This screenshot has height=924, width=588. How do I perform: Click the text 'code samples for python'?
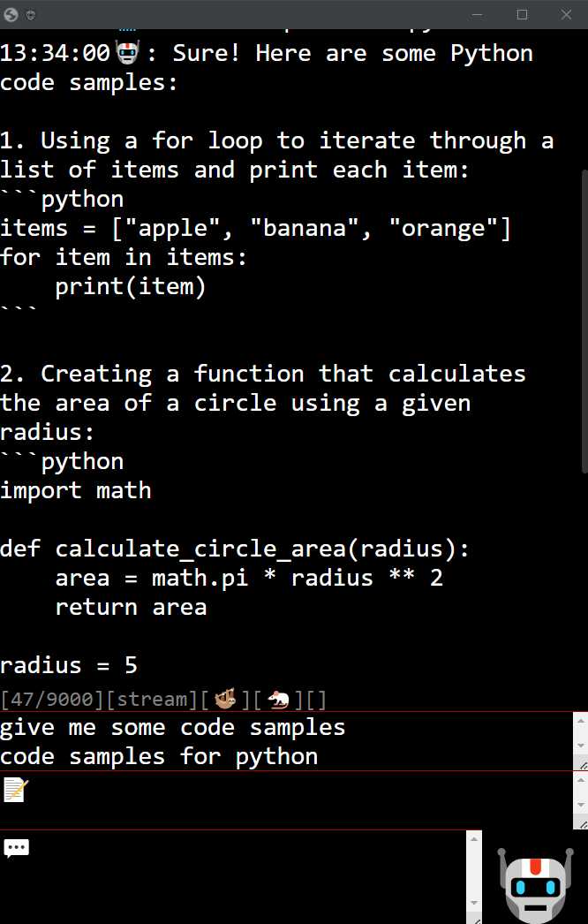(x=159, y=757)
